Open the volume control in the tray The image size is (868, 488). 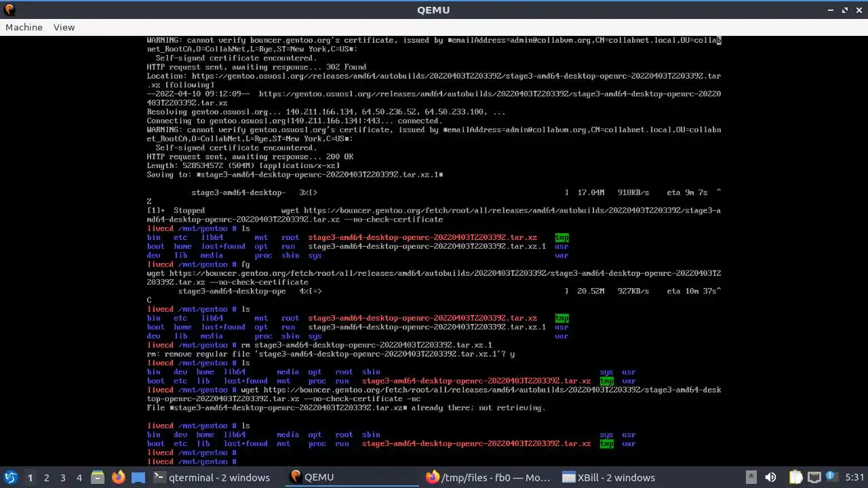pyautogui.click(x=770, y=477)
